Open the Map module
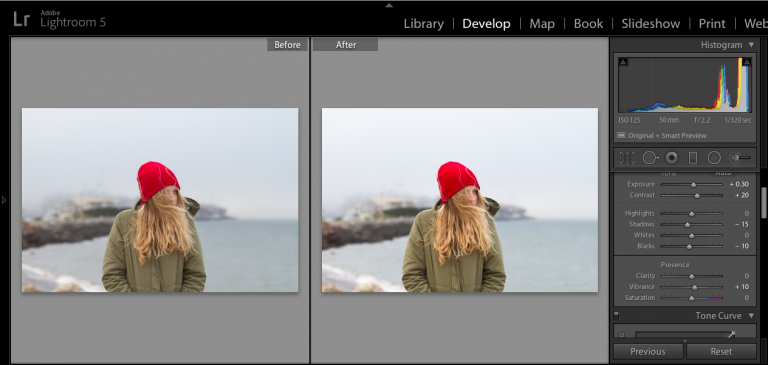The height and width of the screenshot is (365, 768). click(x=542, y=24)
